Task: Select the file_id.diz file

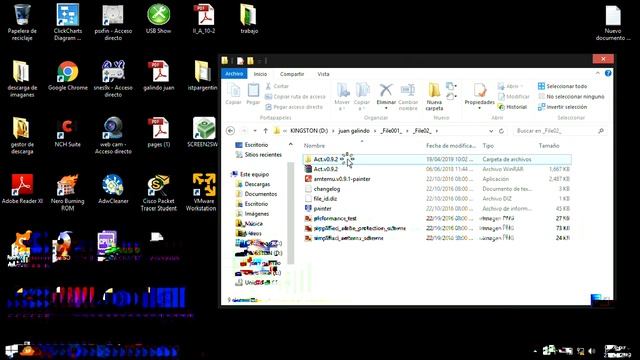Action: 437,198
